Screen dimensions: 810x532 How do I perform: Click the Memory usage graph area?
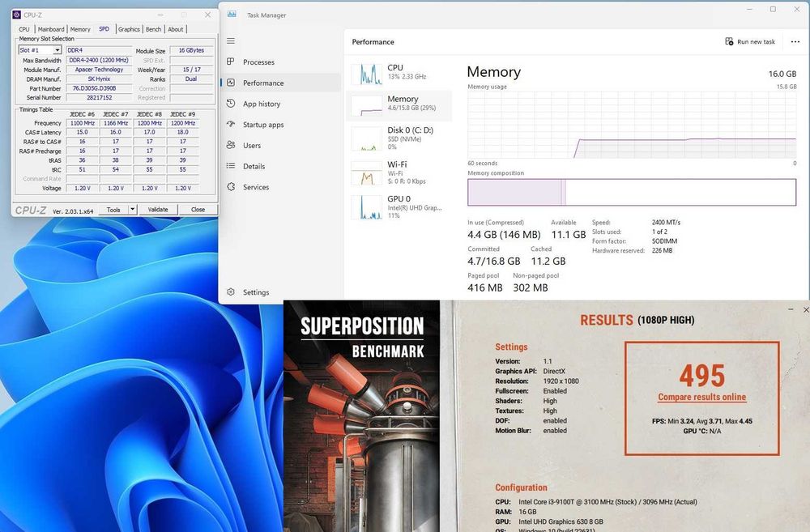632,125
